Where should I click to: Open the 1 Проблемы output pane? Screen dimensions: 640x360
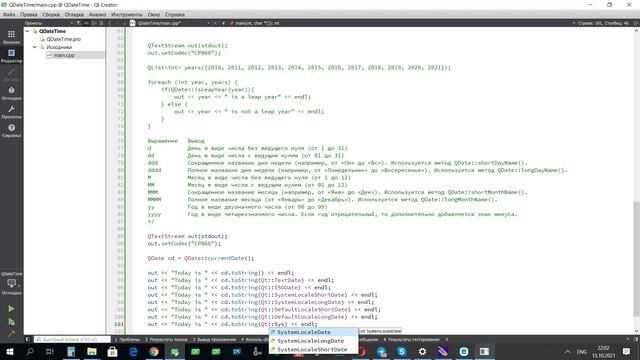[x=127, y=340]
